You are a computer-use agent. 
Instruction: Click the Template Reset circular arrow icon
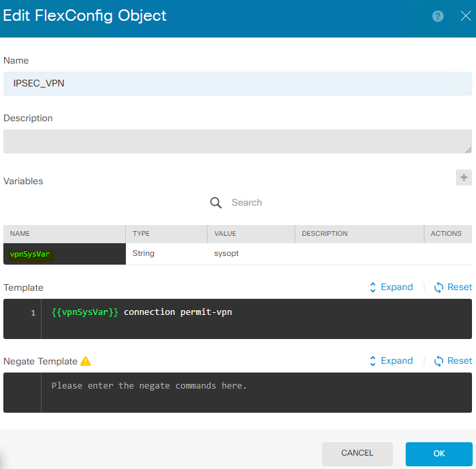tap(439, 287)
